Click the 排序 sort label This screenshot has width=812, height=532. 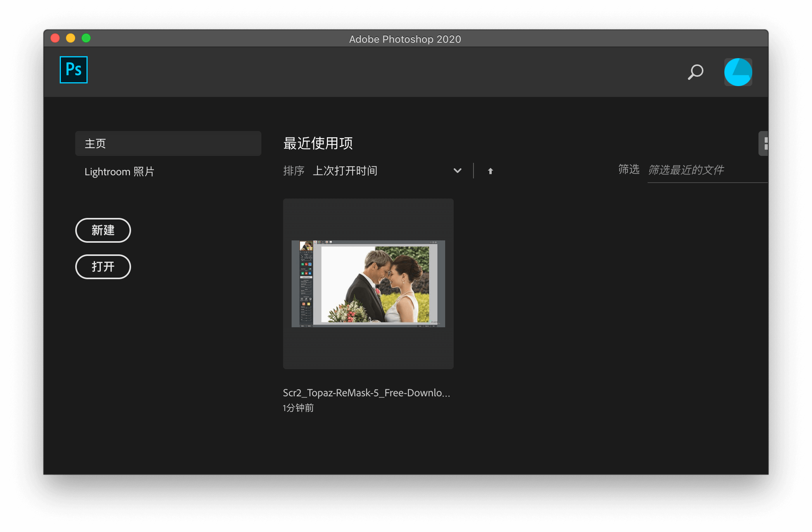click(294, 171)
